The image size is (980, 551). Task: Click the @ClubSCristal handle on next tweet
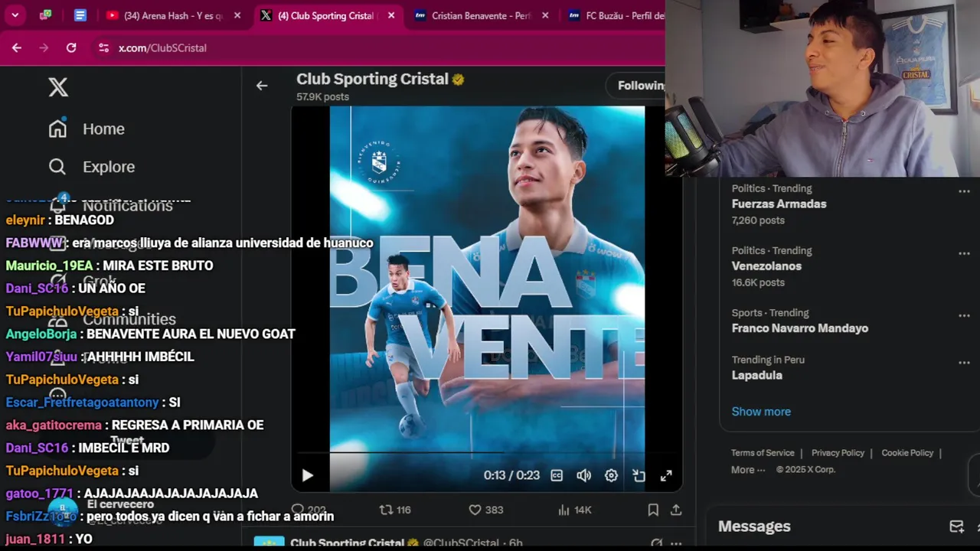tap(461, 543)
